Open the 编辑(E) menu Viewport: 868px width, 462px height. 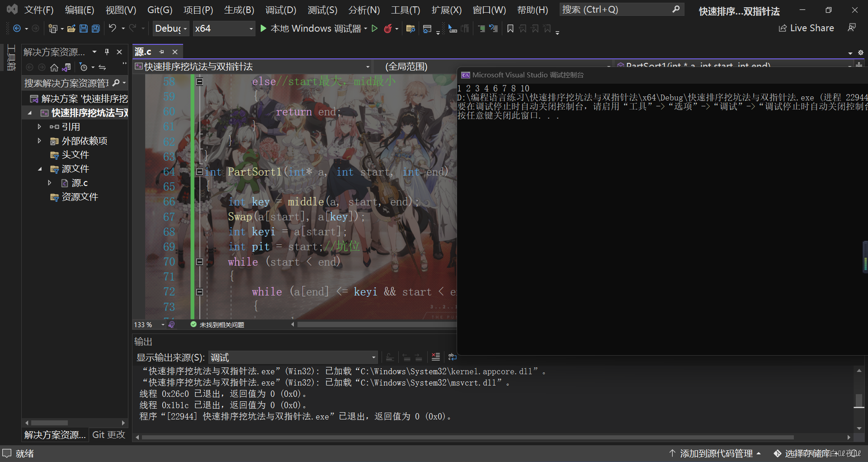[x=80, y=10]
